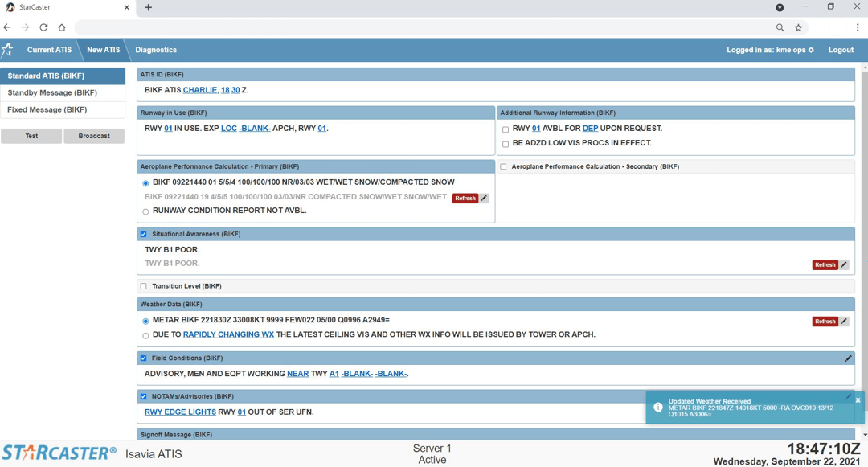868x467 pixels.
Task: Select RUNWAY CONDITION REPORT NOT AVBL radio
Action: coord(145,211)
